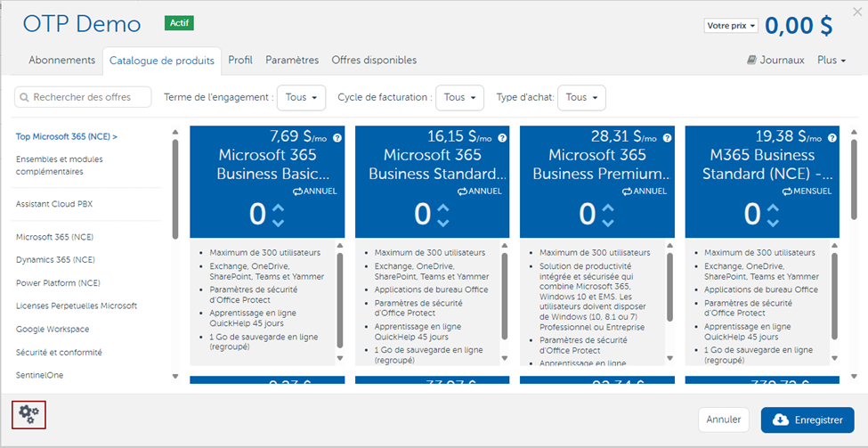
Task: Select Licenses Perpetuelles Microsoft category
Action: pyautogui.click(x=77, y=305)
